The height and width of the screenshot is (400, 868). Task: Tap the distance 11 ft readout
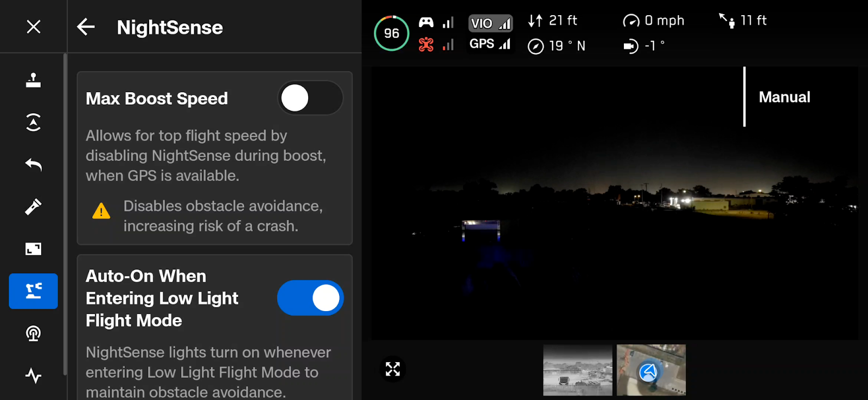click(x=743, y=21)
